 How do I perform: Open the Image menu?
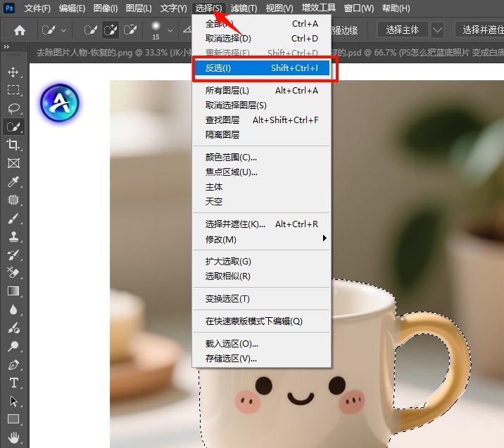106,8
